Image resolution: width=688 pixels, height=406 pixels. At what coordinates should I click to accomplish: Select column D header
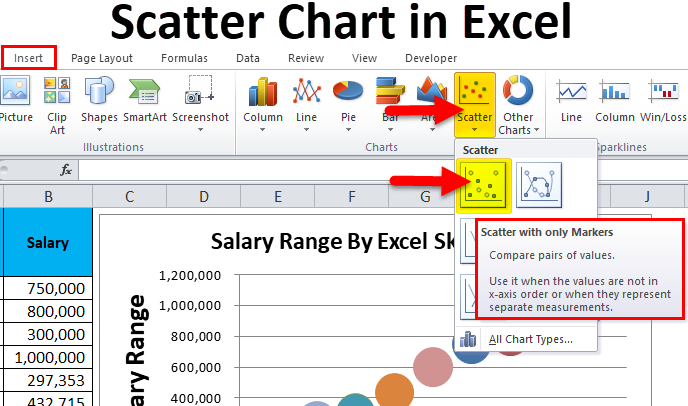click(204, 196)
